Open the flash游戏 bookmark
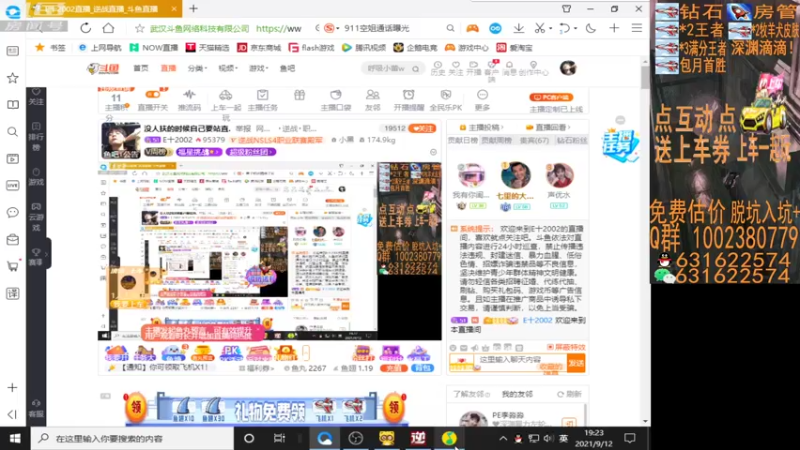The image size is (800, 450). pyautogui.click(x=311, y=47)
